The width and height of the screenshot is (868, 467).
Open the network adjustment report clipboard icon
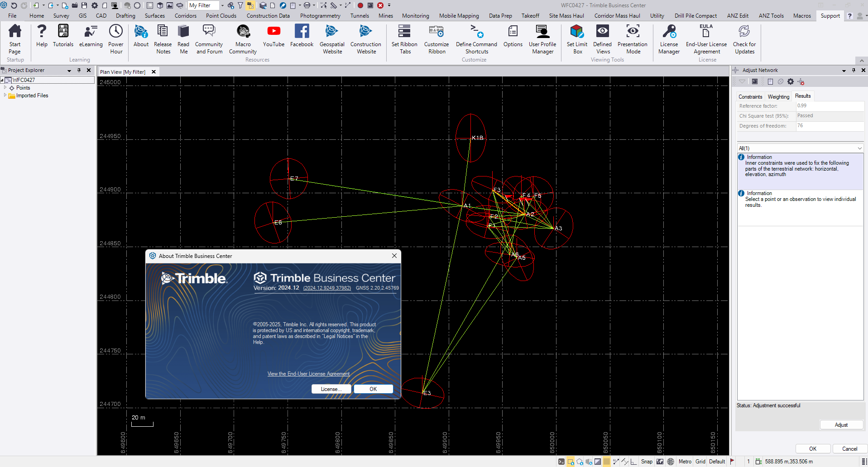pyautogui.click(x=770, y=81)
